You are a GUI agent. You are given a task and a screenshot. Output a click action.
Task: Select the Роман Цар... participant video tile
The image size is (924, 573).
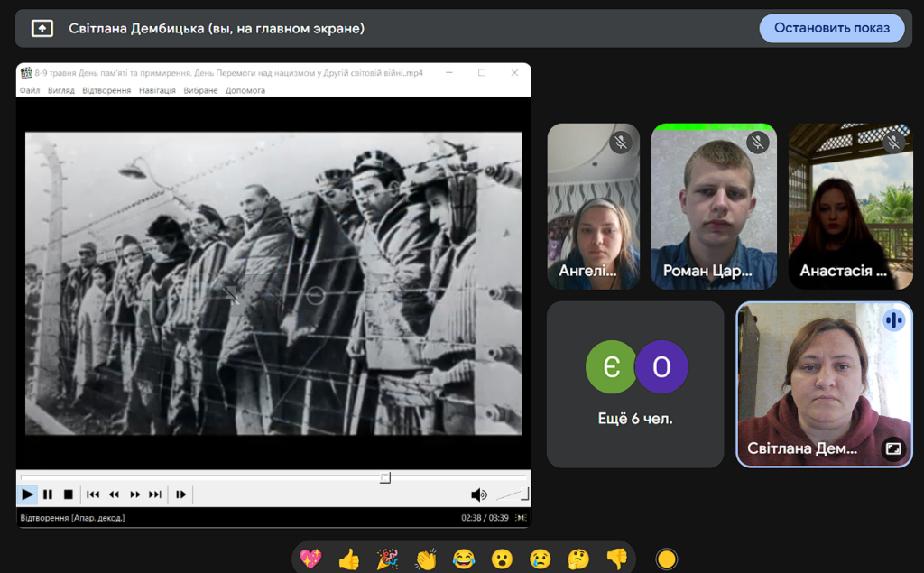point(715,207)
